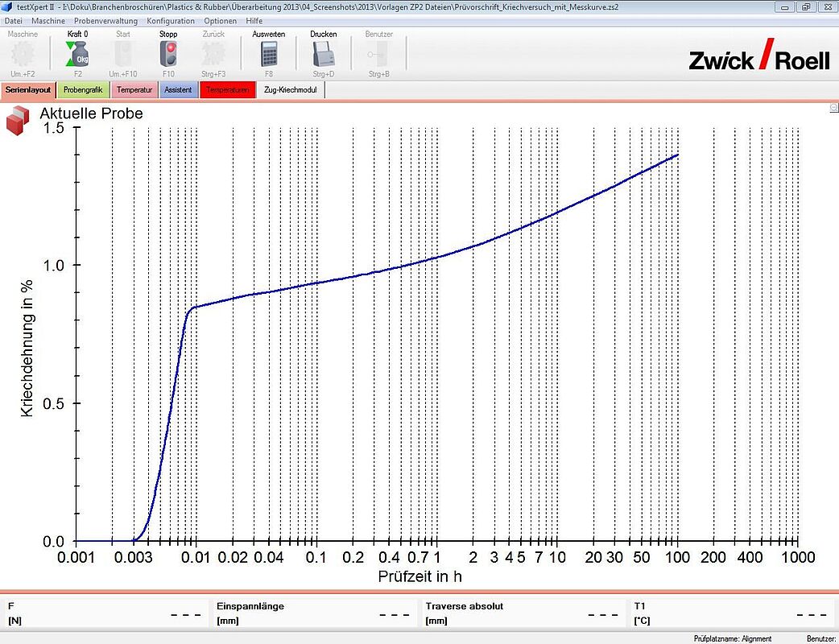The image size is (839, 644).
Task: Open the Hilfe menu
Action: click(x=254, y=21)
